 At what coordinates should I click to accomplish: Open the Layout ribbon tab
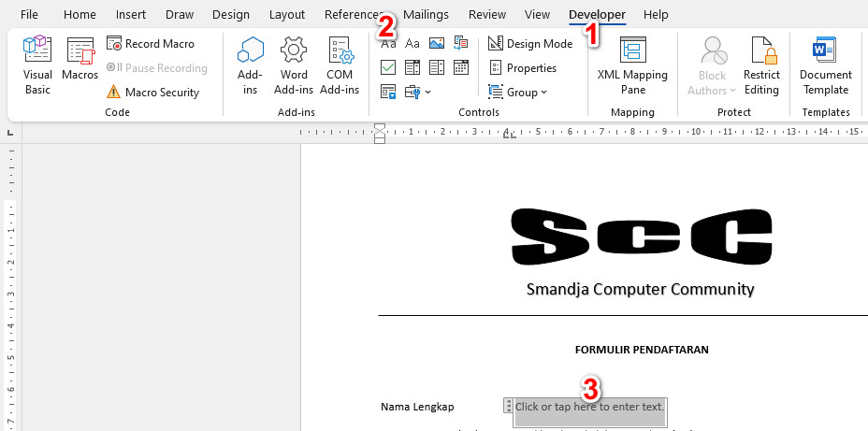[x=287, y=14]
